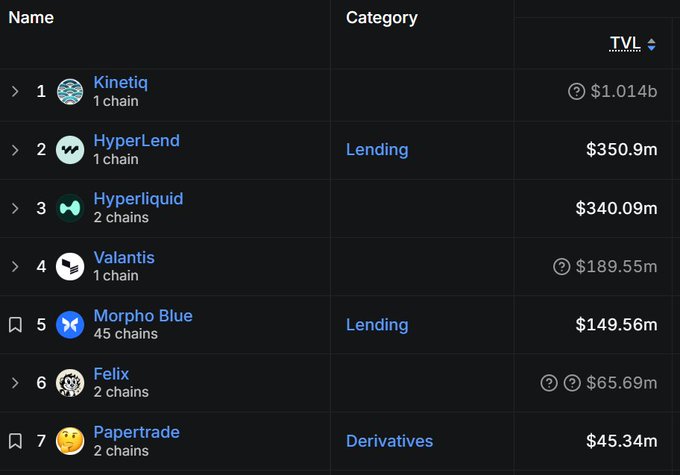680x475 pixels.
Task: Open the Lending category for HyperLend
Action: click(x=377, y=150)
